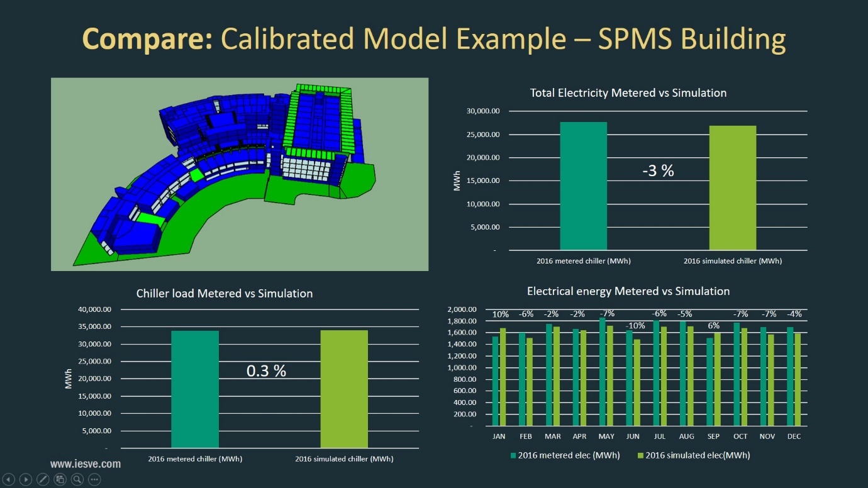
Task: Click the JAN label on monthly chart axis
Action: (499, 436)
